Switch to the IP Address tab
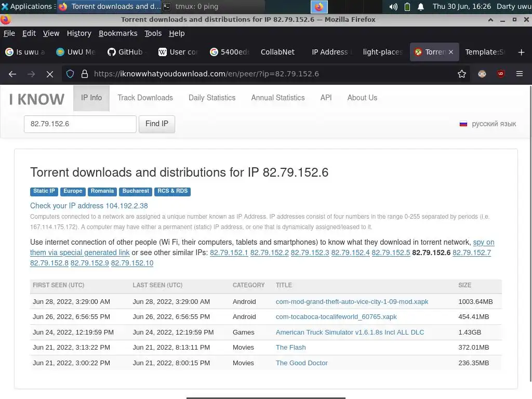 [331, 52]
